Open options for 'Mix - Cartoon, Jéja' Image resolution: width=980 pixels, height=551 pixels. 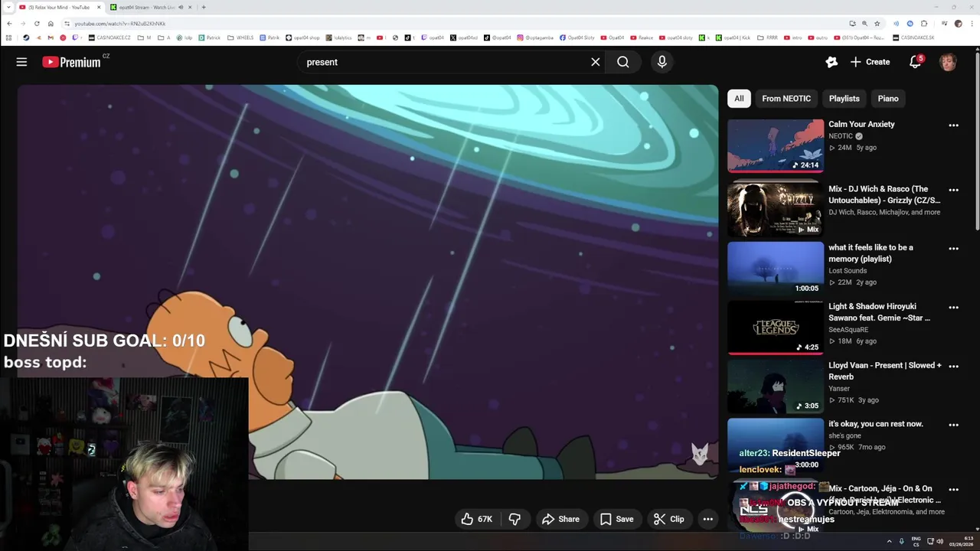point(953,490)
